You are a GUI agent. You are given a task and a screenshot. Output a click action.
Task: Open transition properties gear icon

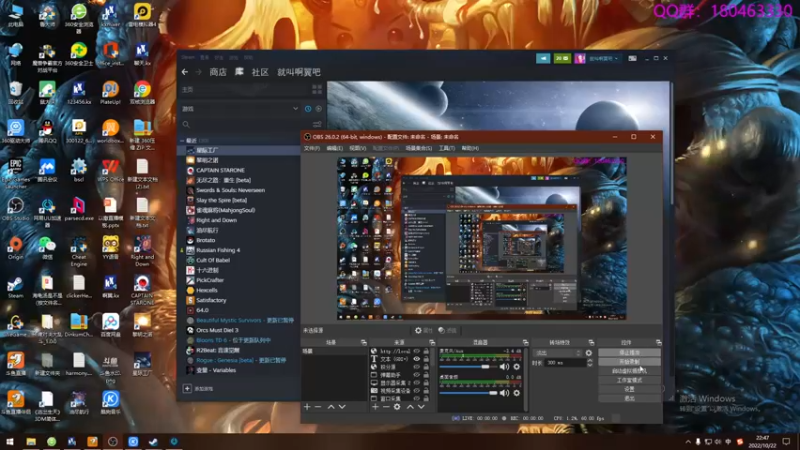tap(589, 353)
